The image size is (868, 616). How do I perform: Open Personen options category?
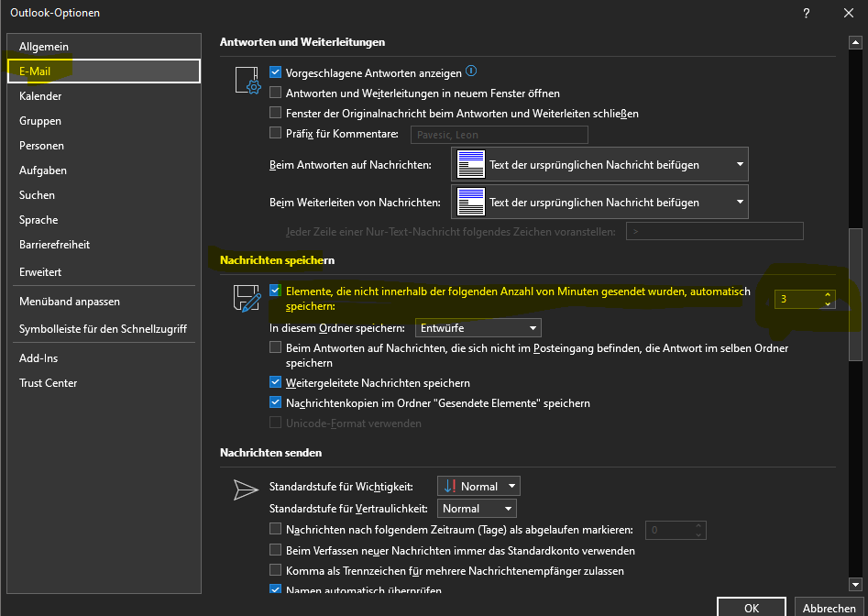(104, 146)
